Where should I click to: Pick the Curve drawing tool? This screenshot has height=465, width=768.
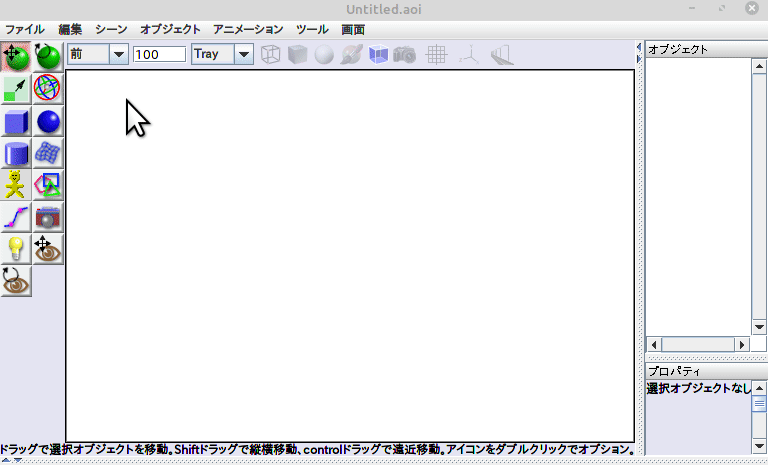point(16,217)
